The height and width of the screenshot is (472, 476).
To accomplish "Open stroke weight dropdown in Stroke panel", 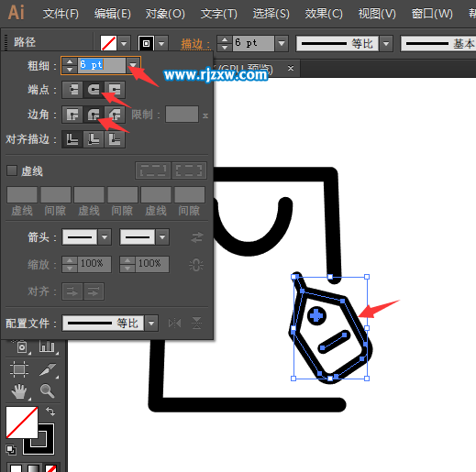I will point(133,65).
